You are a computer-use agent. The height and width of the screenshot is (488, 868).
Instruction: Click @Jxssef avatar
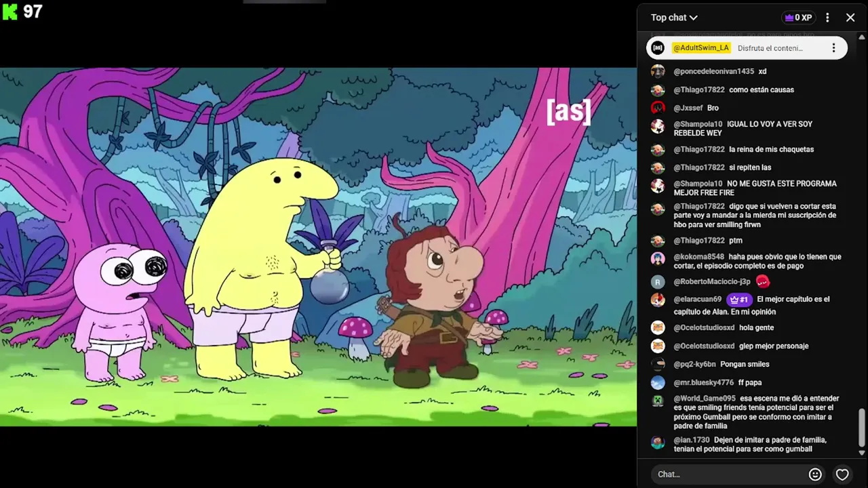(658, 108)
